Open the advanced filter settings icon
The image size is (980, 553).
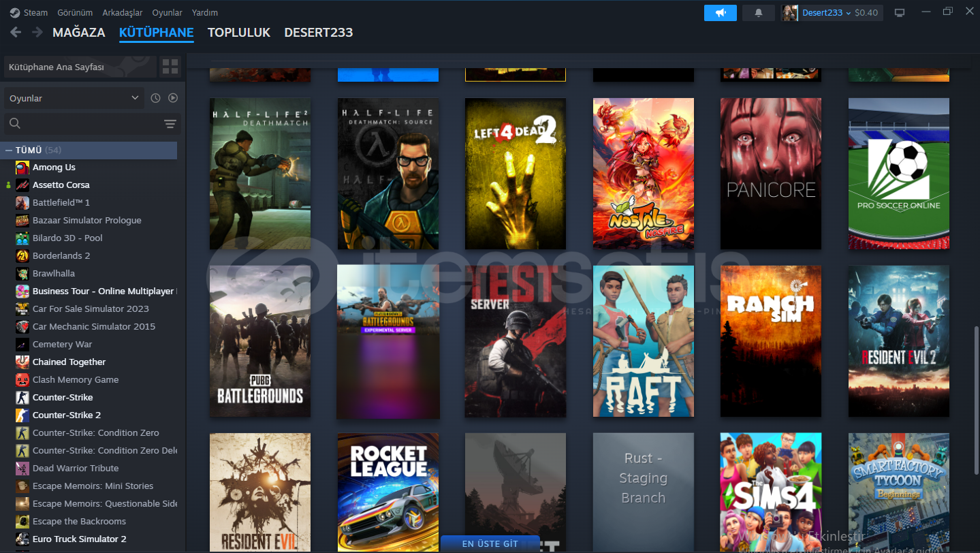tap(170, 123)
